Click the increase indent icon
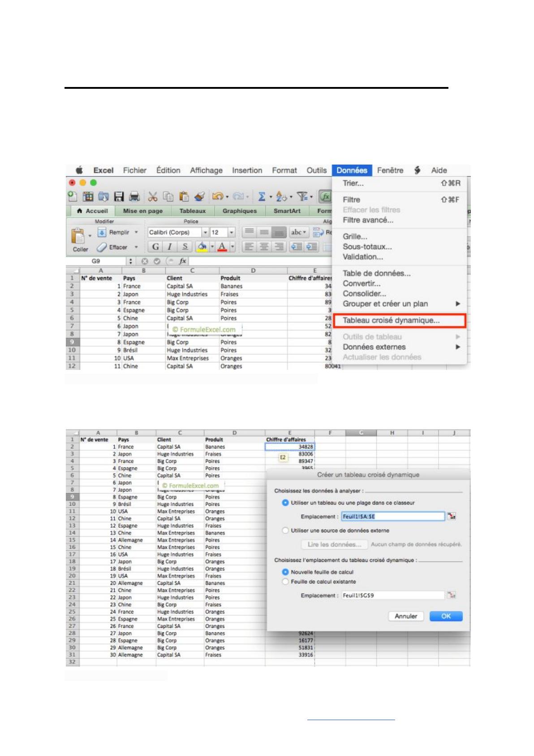This screenshot has height=756, width=534. point(312,247)
